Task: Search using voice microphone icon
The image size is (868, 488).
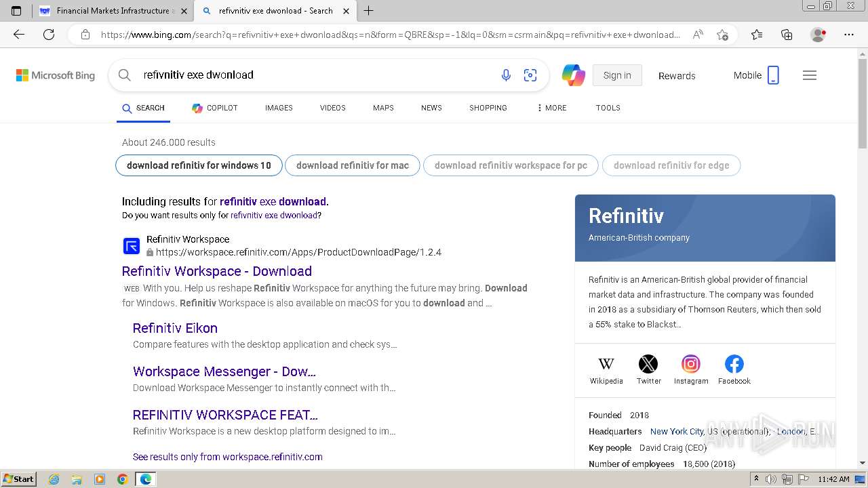Action: click(506, 75)
